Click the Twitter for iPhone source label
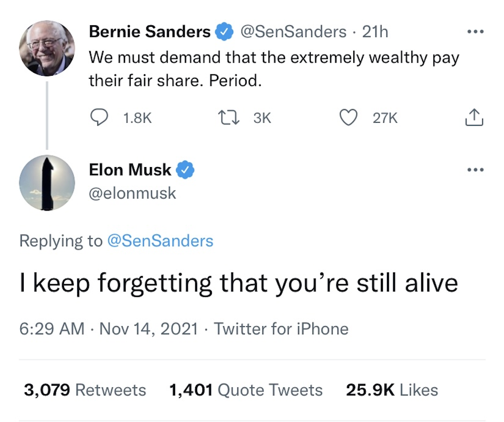Image resolution: width=504 pixels, height=422 pixels. [282, 329]
